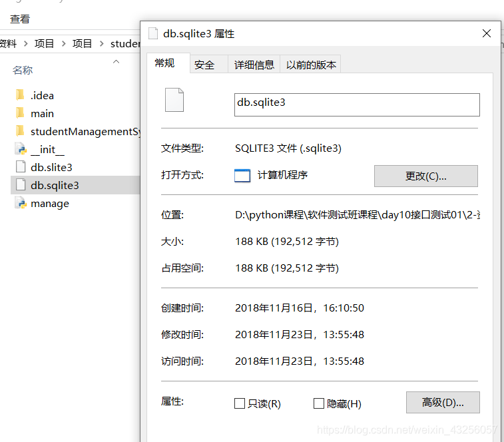Screen dimensions: 504x442
Task: Click the file icon in dialog title bar
Action: pyautogui.click(x=153, y=33)
